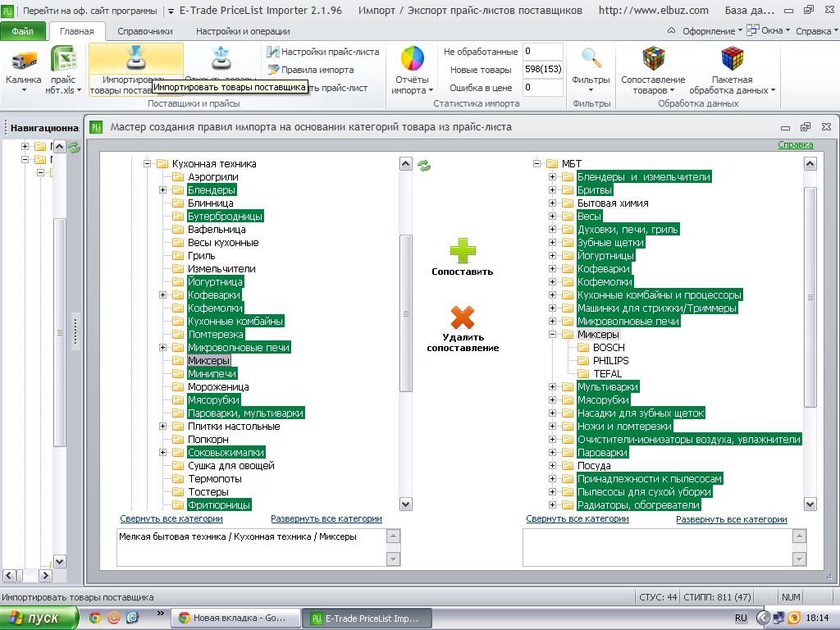Select Бытовая химия folder
Screen dimensions: 840x630
[613, 203]
